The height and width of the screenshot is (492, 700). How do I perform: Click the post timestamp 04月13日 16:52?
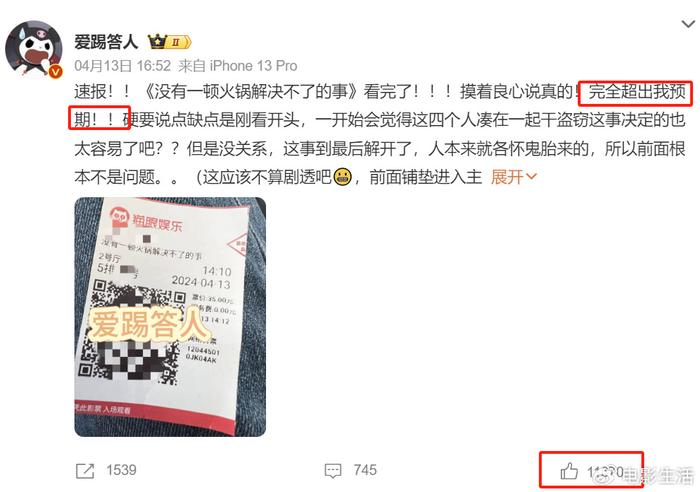[x=122, y=66]
